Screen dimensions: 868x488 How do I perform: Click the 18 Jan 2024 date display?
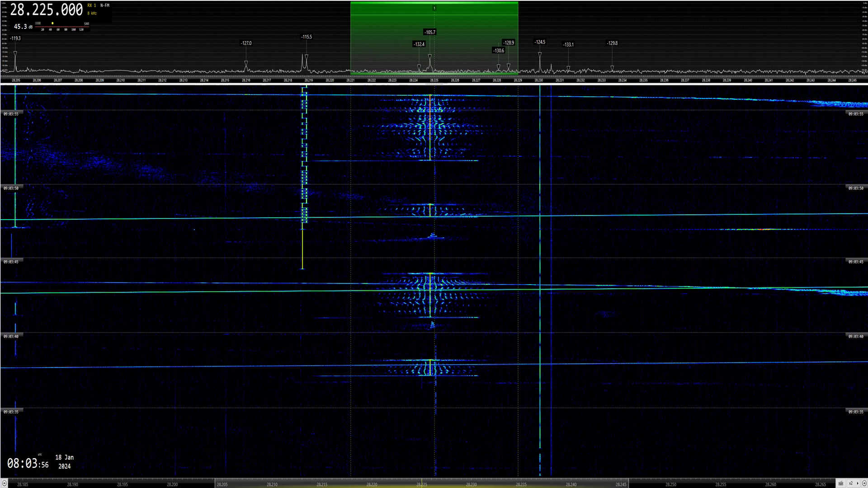[x=64, y=462]
